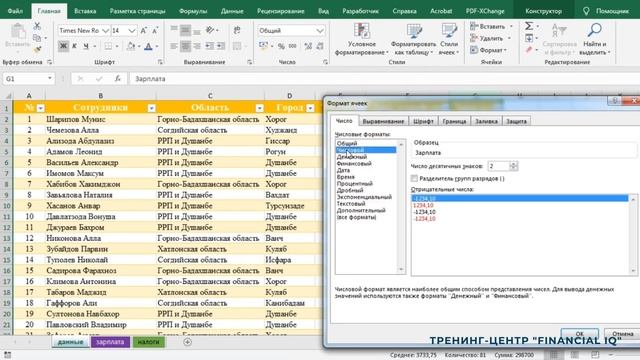Open the зарплата sheet tab
640x360 pixels.
(x=110, y=342)
